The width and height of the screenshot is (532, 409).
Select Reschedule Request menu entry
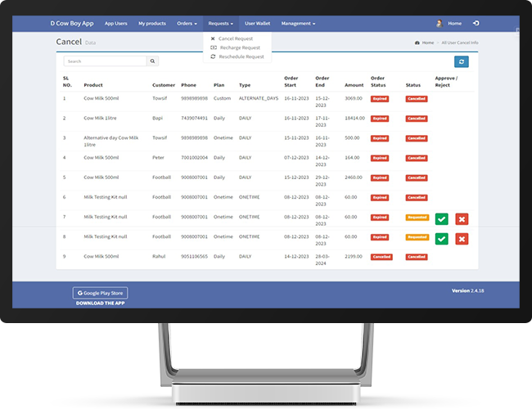(x=241, y=56)
